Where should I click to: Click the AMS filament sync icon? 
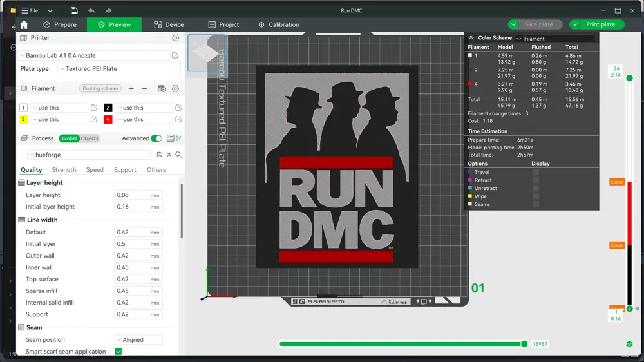click(162, 88)
